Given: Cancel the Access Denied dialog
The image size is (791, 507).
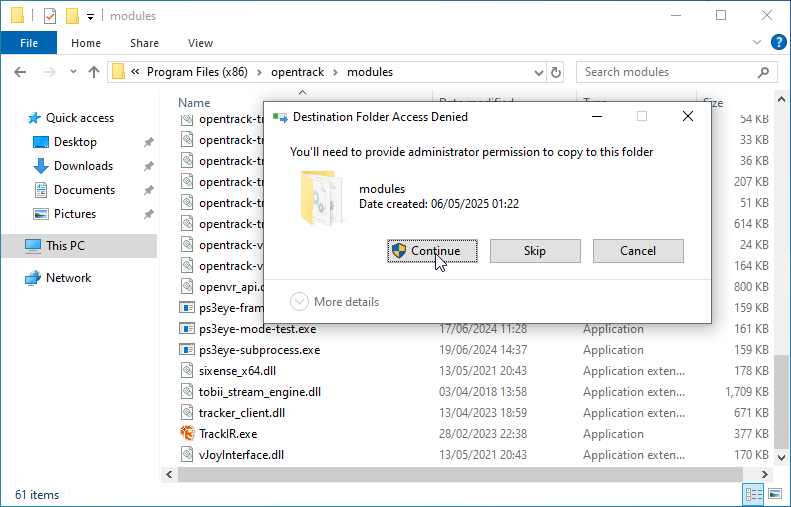Looking at the screenshot, I should (x=638, y=251).
